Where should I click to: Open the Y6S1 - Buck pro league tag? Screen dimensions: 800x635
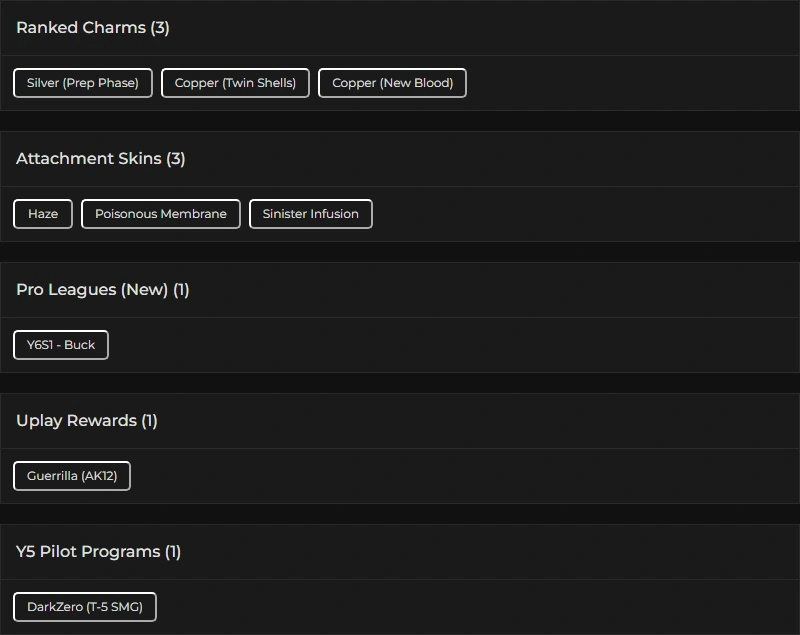(61, 345)
